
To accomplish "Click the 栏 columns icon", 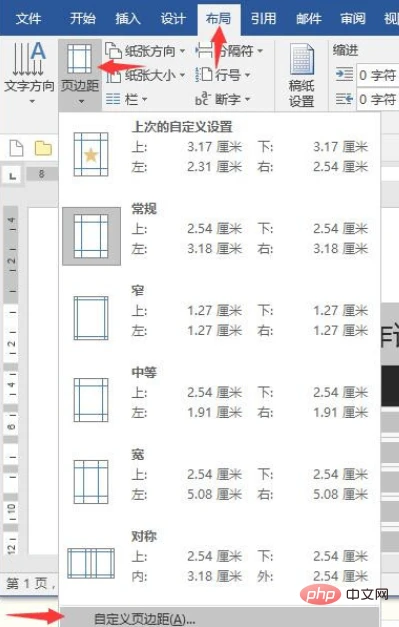I will click(113, 99).
